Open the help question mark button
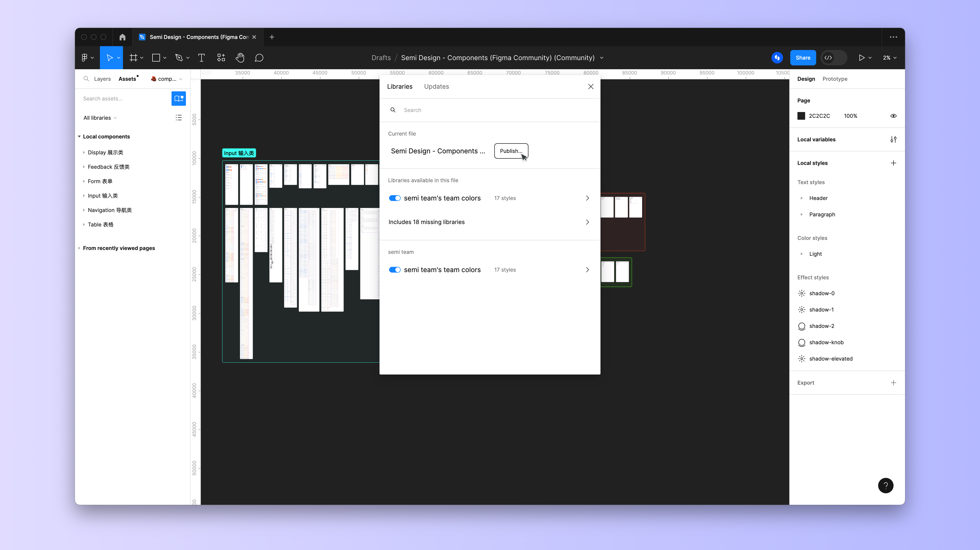This screenshot has height=550, width=980. [x=886, y=485]
